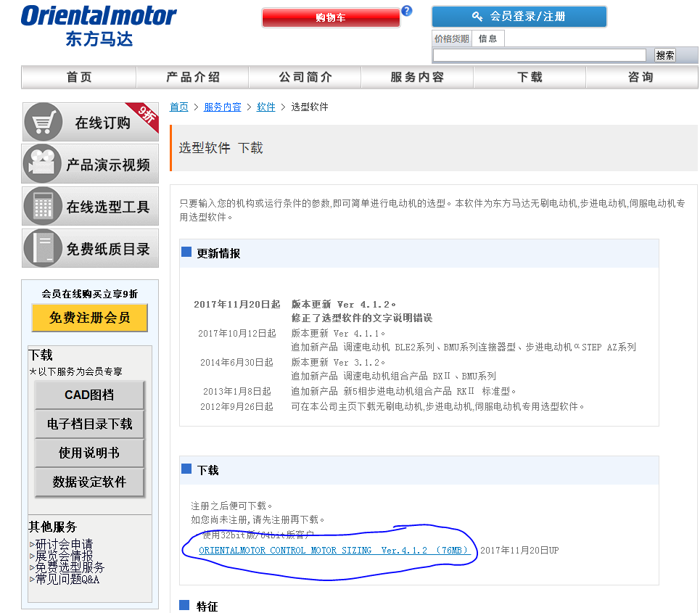Click the yellow 免费注册会员 button
This screenshot has height=613, width=700.
coord(90,318)
